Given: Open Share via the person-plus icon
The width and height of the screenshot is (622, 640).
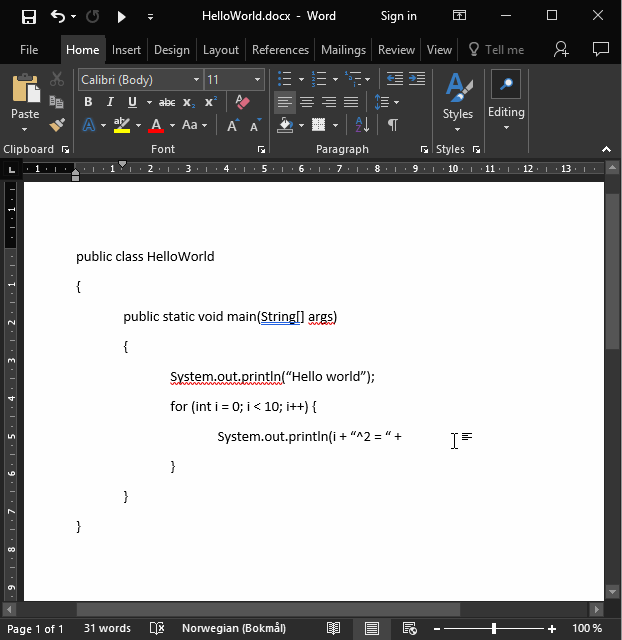Looking at the screenshot, I should (x=561, y=49).
